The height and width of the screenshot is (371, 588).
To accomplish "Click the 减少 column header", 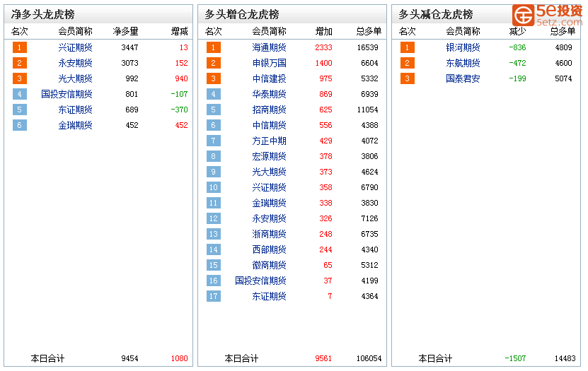I will tap(517, 32).
